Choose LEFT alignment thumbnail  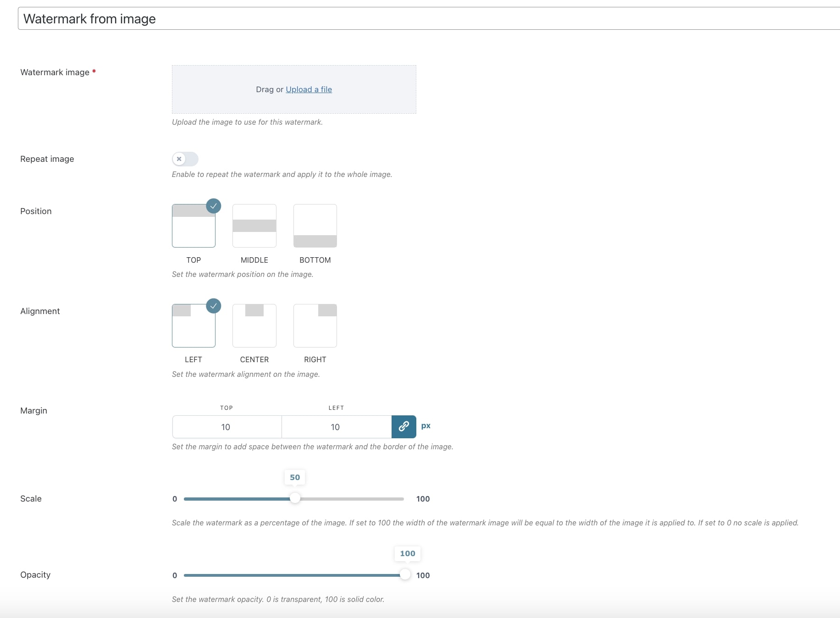tap(193, 326)
